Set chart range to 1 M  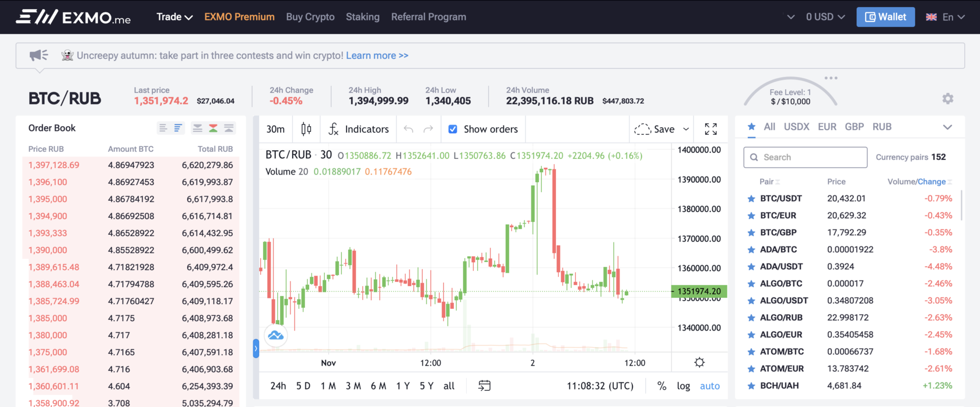tap(328, 386)
